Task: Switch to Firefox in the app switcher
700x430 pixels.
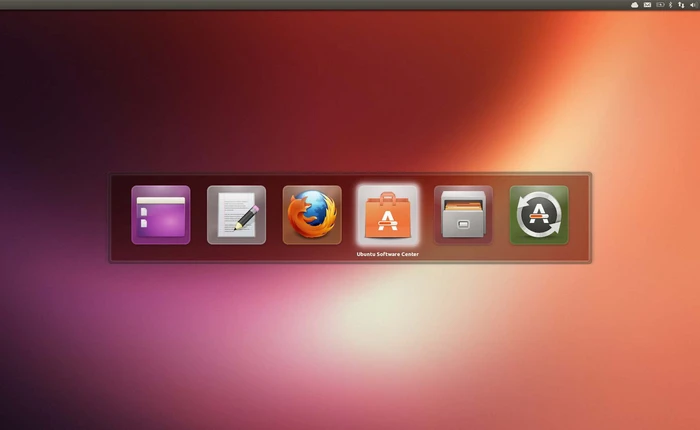Action: click(x=312, y=215)
